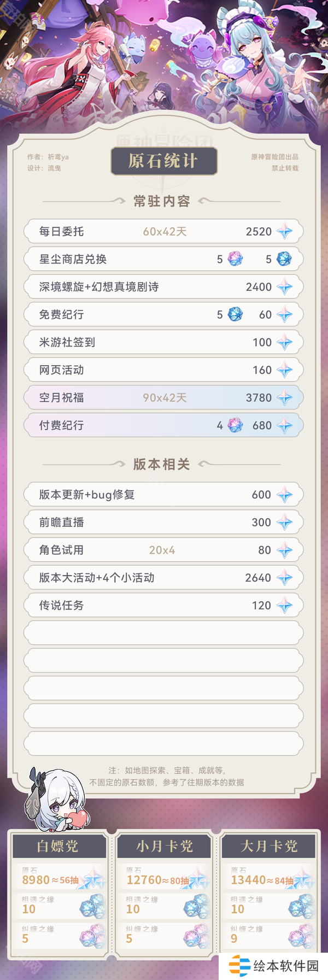Click the 13440 primogem total in 大月卡党 card

(248, 880)
